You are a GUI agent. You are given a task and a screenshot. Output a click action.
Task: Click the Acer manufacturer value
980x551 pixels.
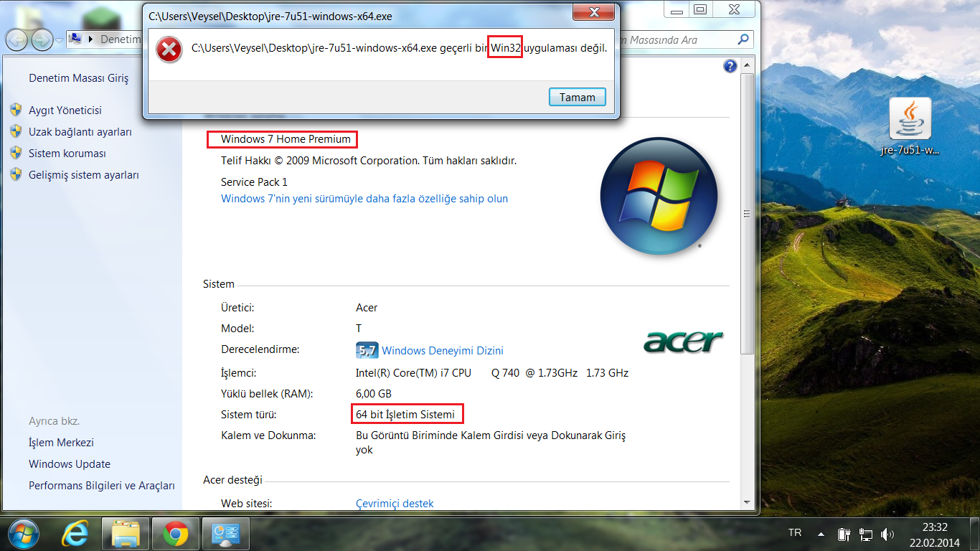tap(367, 308)
